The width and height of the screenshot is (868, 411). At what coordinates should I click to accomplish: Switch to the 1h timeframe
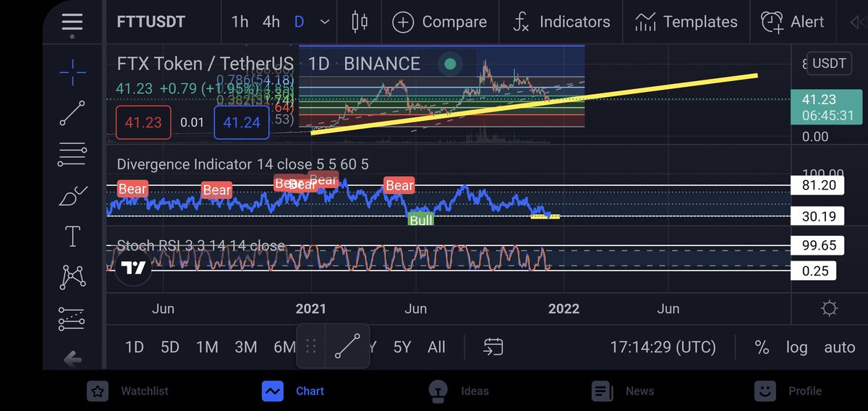[239, 22]
